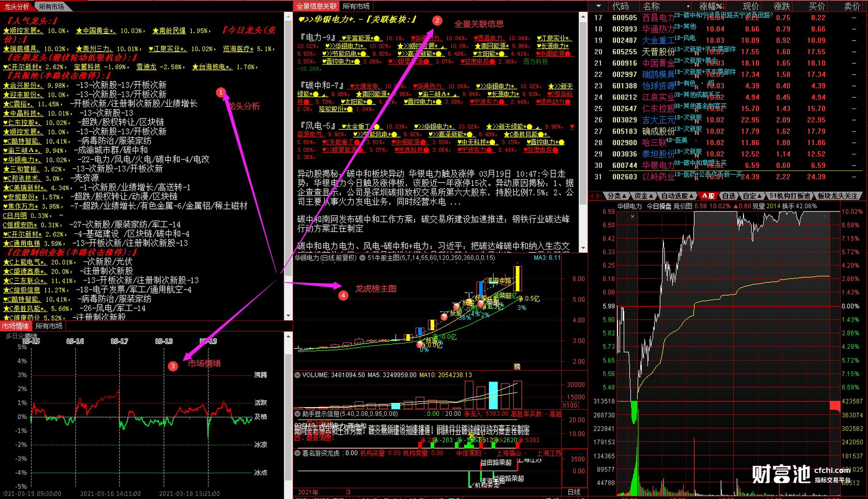Image resolution: width=868 pixels, height=499 pixels.
Task: Select stock row 002997 瑞鹄模具
Action: coord(728,74)
